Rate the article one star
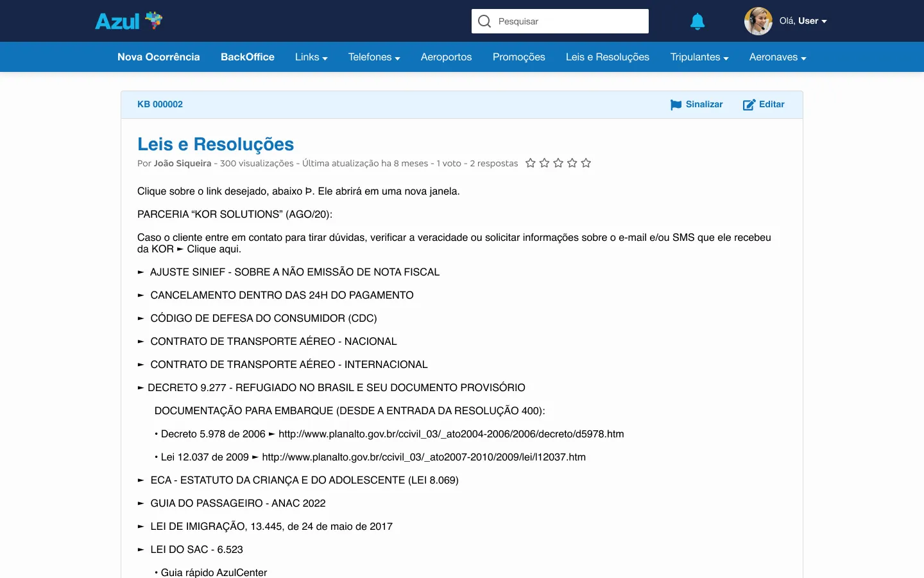This screenshot has height=578, width=924. [x=531, y=163]
